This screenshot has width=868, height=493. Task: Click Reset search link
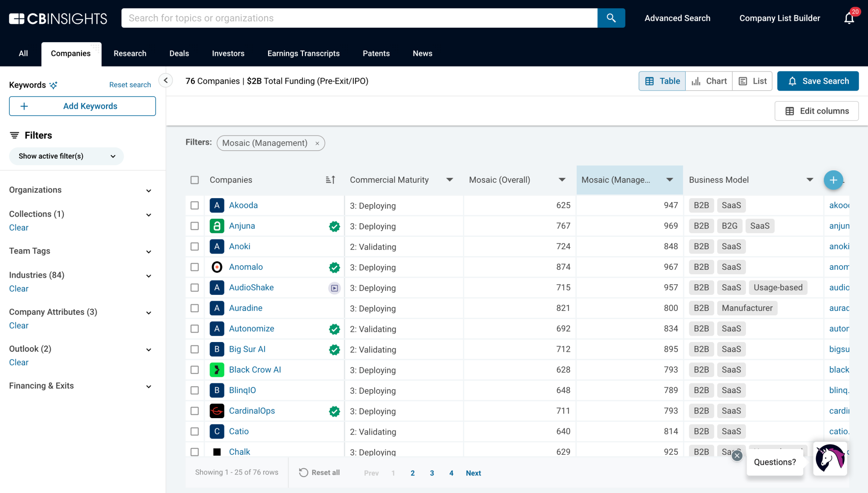(130, 85)
